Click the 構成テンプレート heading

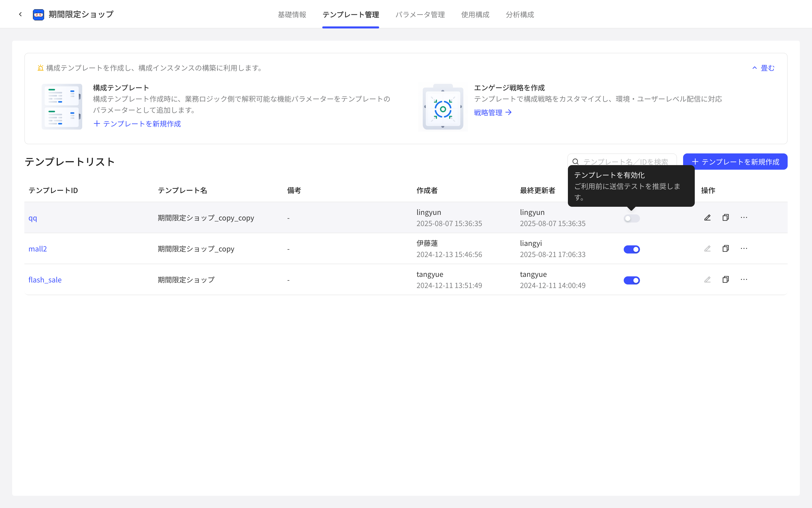(x=121, y=88)
